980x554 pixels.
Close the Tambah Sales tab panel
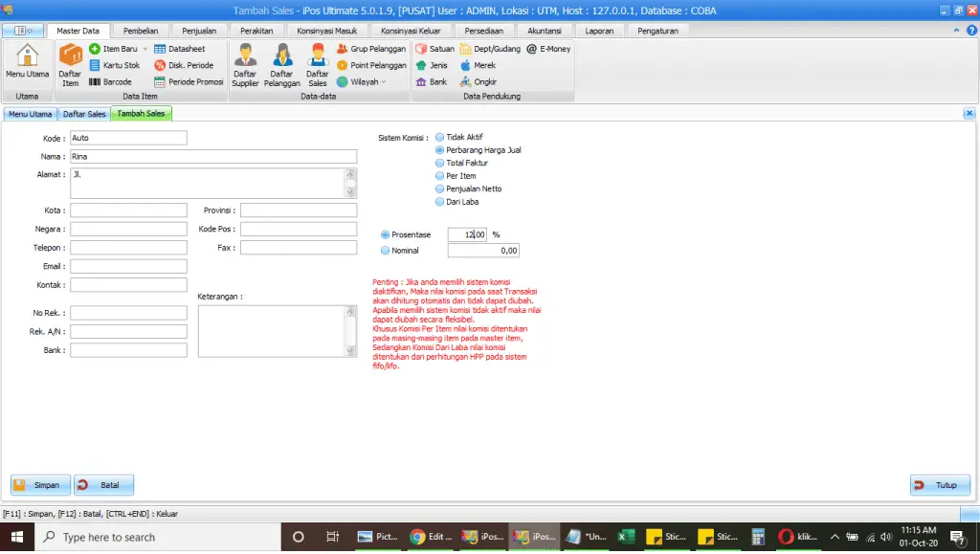pyautogui.click(x=969, y=113)
